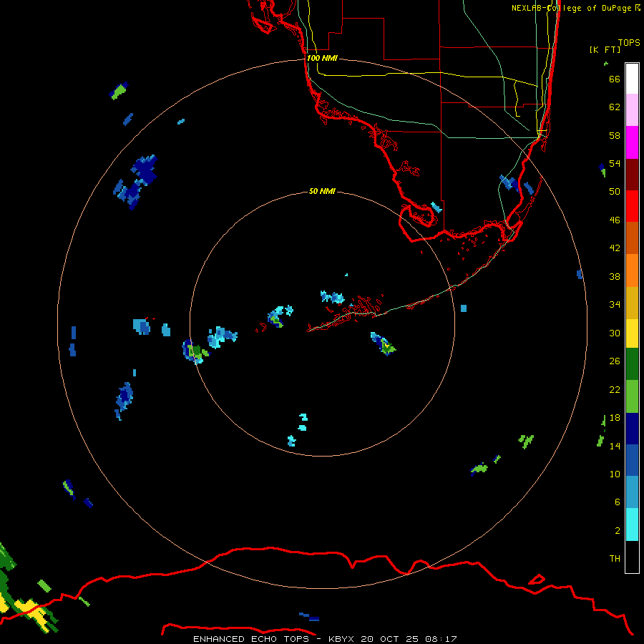
Task: Click the 20 OCT 25 date stamp
Action: coord(389,639)
